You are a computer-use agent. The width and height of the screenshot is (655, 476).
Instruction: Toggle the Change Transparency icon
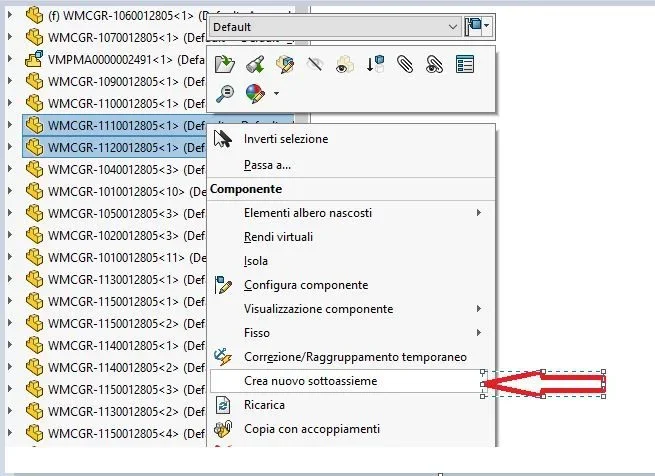[x=345, y=65]
